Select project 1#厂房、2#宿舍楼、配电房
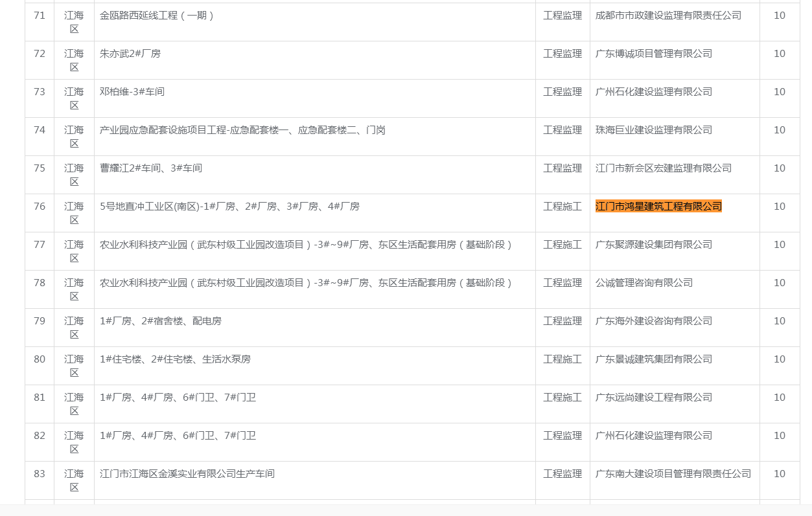Image resolution: width=812 pixels, height=516 pixels. pos(161,321)
